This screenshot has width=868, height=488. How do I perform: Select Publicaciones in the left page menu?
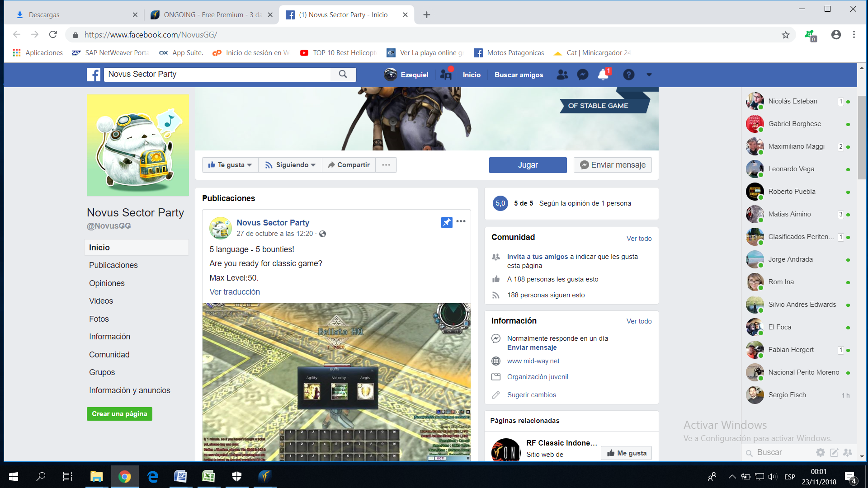(x=113, y=265)
